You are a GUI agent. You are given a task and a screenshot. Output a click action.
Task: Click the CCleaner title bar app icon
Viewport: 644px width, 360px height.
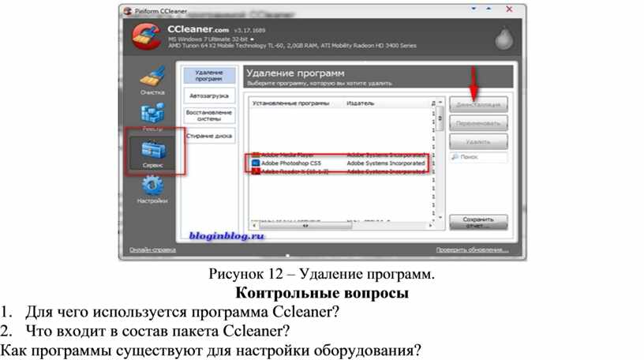pyautogui.click(x=128, y=11)
